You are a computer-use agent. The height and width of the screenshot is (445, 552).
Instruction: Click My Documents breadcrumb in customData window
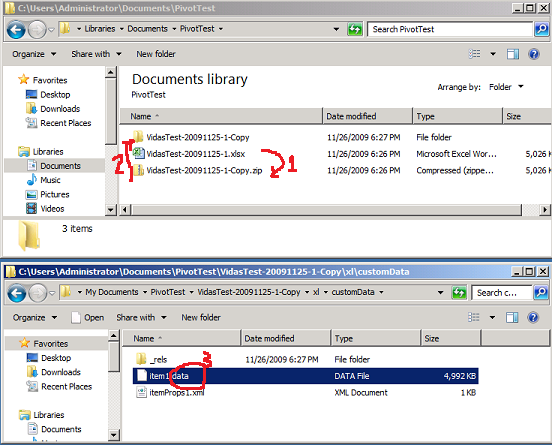[x=112, y=292]
